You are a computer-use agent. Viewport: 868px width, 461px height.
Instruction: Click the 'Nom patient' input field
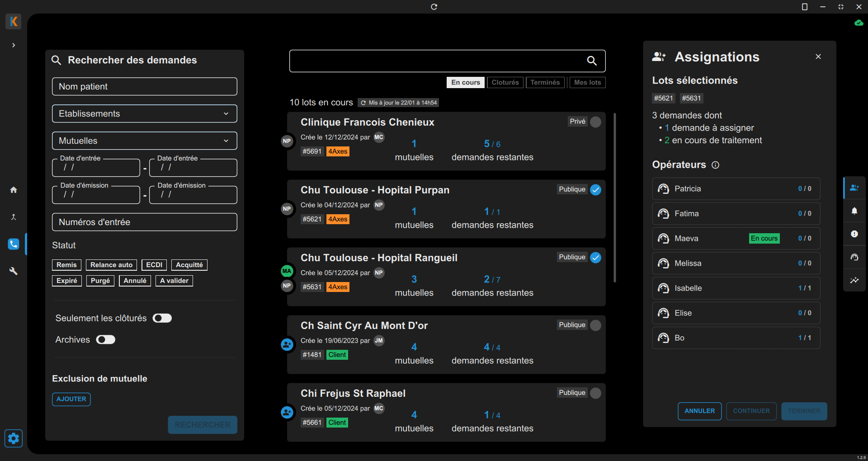(x=145, y=86)
